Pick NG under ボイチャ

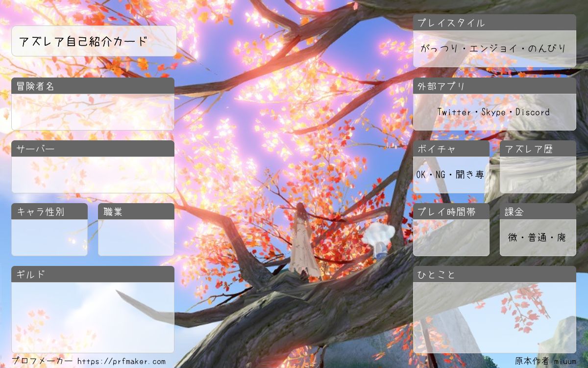click(x=441, y=175)
